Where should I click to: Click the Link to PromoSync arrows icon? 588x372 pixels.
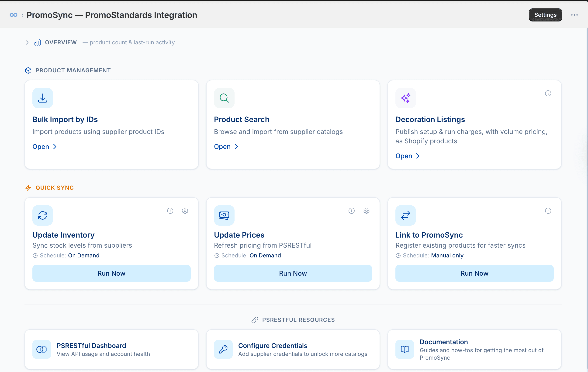coord(406,215)
